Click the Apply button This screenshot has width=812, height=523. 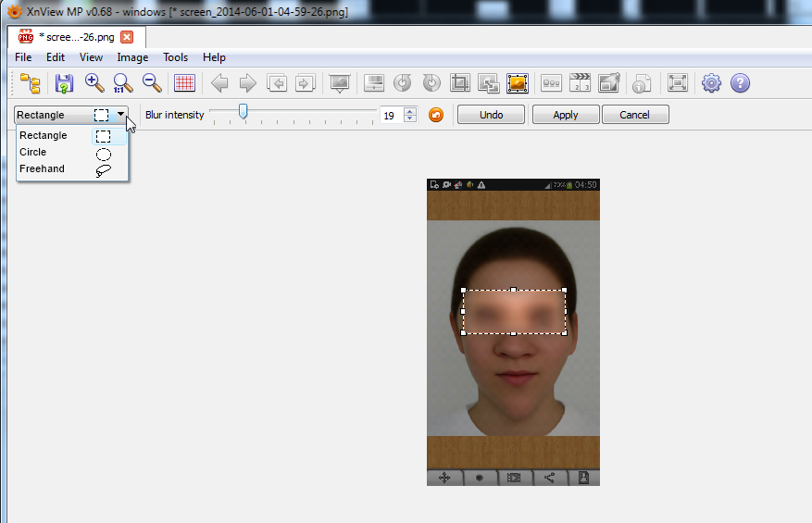(x=565, y=115)
